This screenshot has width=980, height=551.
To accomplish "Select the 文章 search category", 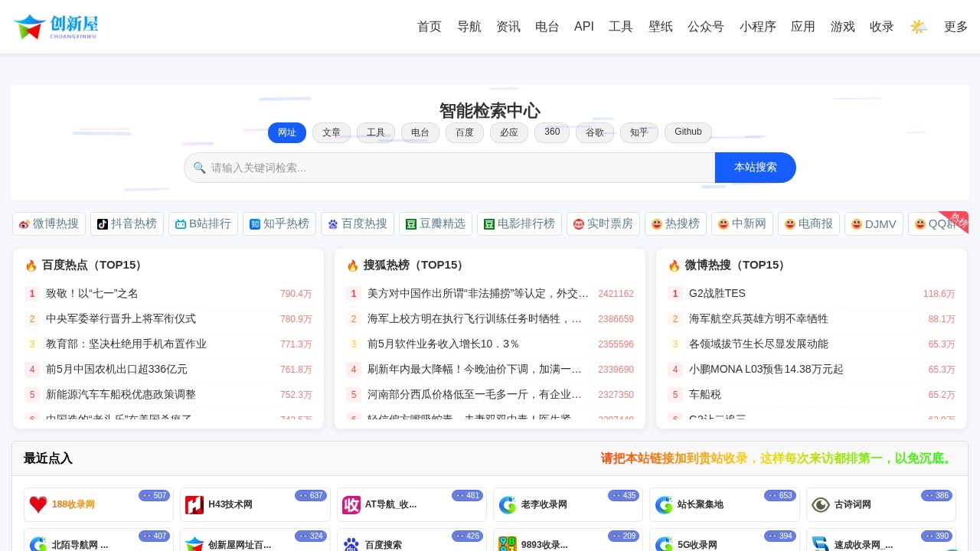I will (332, 132).
